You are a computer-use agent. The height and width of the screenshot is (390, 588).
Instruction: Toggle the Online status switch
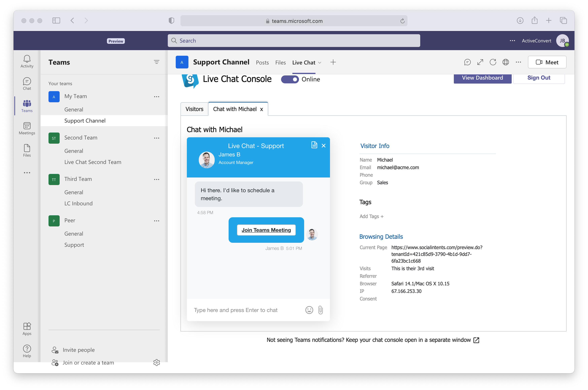coord(290,79)
